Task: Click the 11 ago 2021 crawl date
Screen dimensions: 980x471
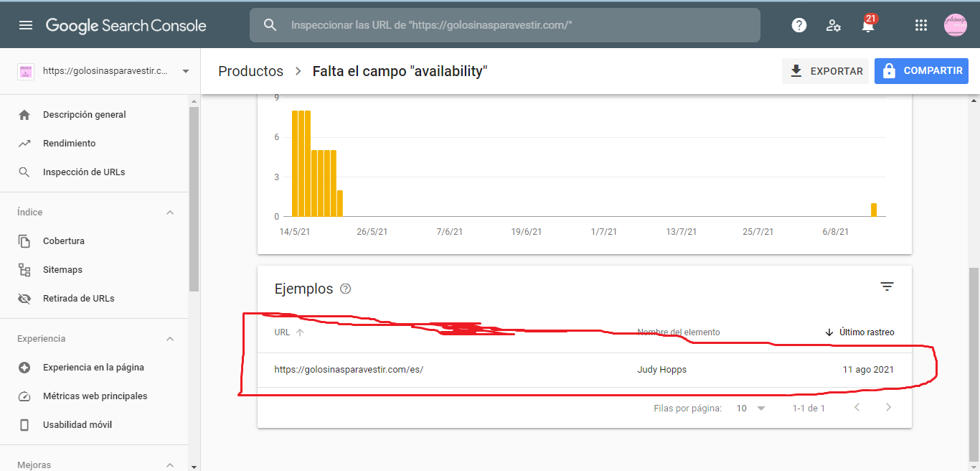Action: click(x=868, y=370)
